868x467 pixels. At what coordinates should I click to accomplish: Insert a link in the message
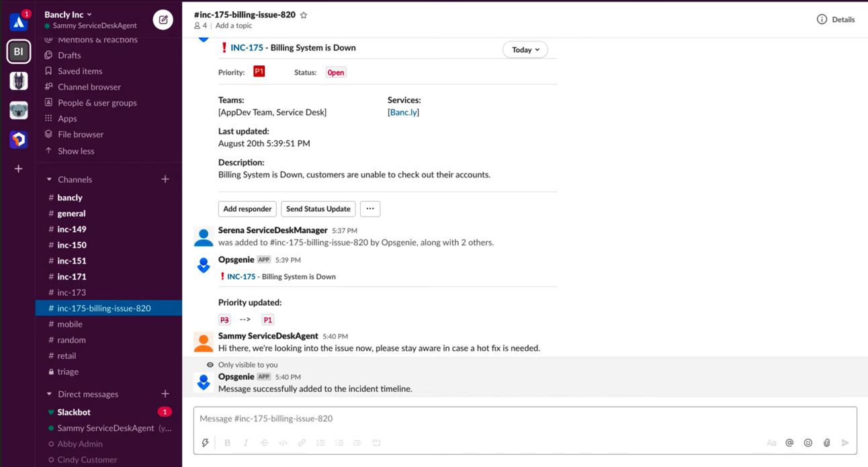coord(302,443)
